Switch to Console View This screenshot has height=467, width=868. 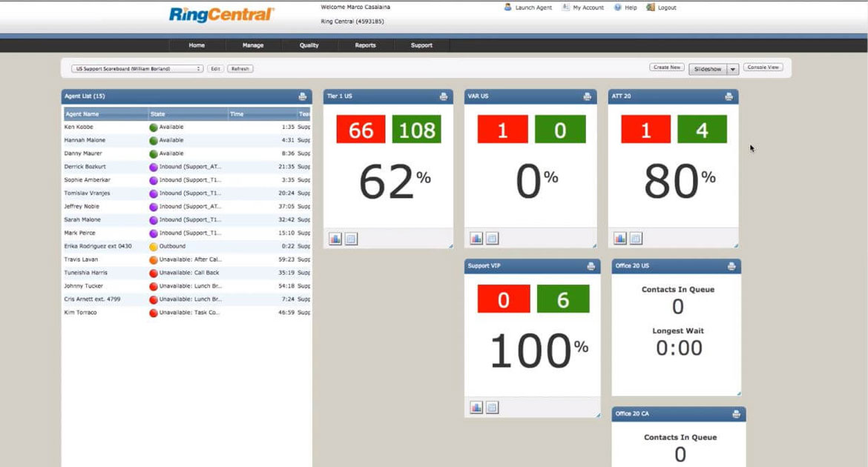pos(763,67)
